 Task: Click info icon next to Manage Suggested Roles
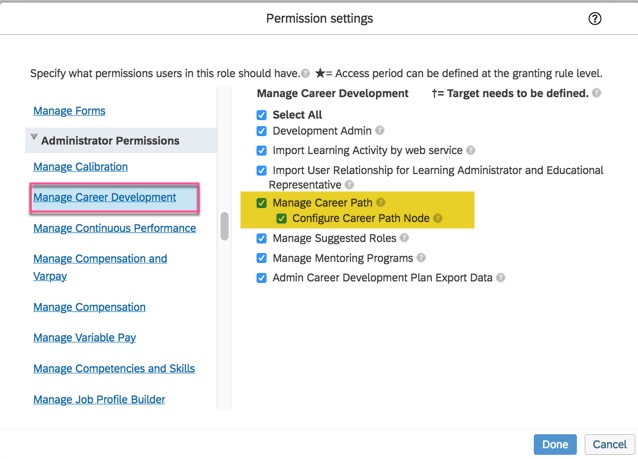(404, 238)
